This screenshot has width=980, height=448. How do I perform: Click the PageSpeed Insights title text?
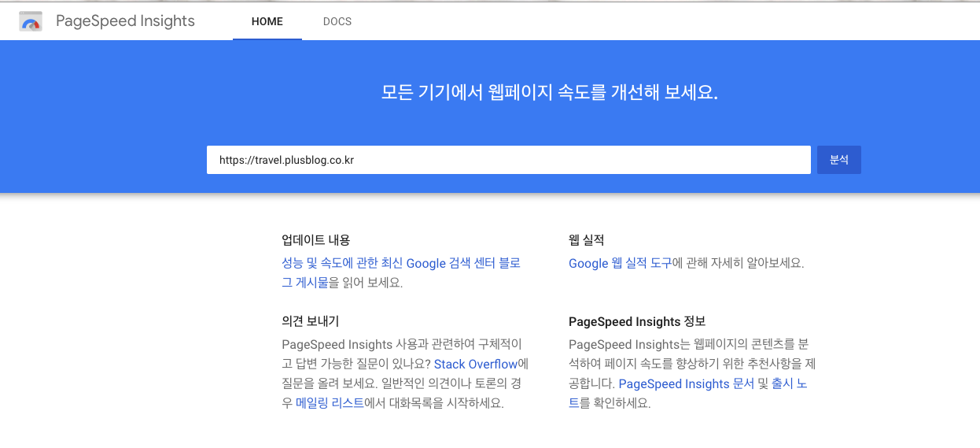pos(125,21)
